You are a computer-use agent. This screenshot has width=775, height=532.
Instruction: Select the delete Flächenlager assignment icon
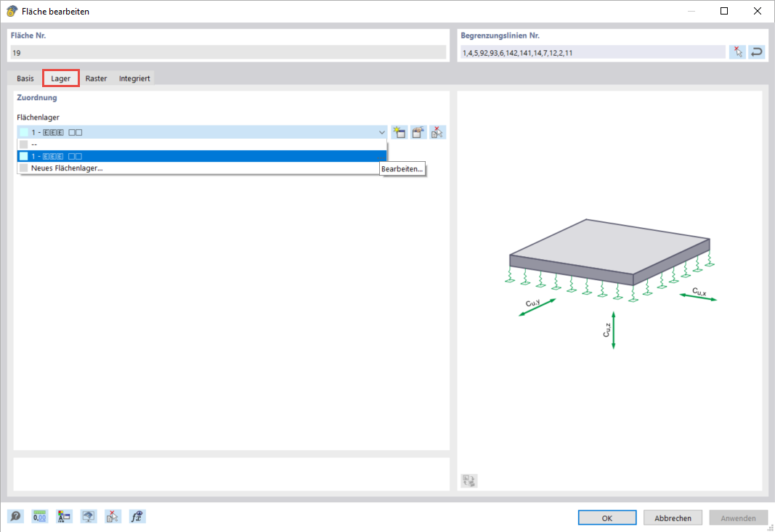click(x=437, y=132)
